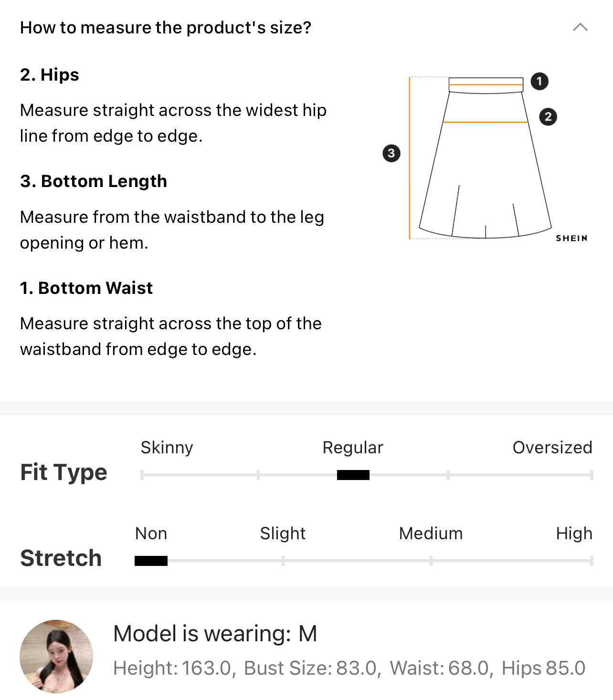Click the '3. Bottom Length' heading
The image size is (613, 700).
coord(94,181)
